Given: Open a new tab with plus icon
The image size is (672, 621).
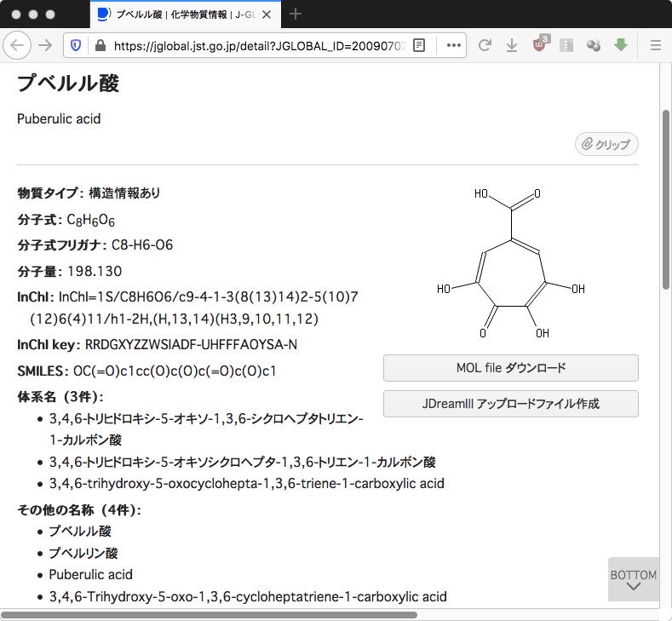Looking at the screenshot, I should (296, 14).
